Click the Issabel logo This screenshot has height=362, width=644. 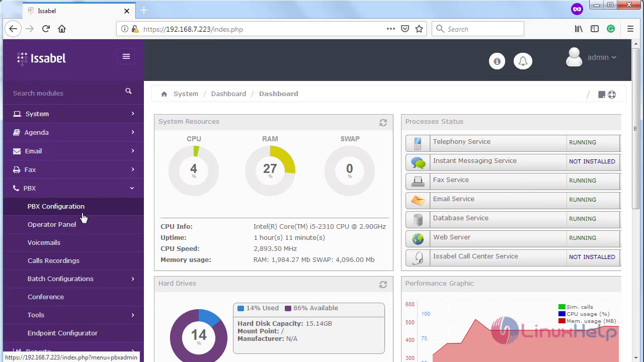pyautogui.click(x=41, y=58)
